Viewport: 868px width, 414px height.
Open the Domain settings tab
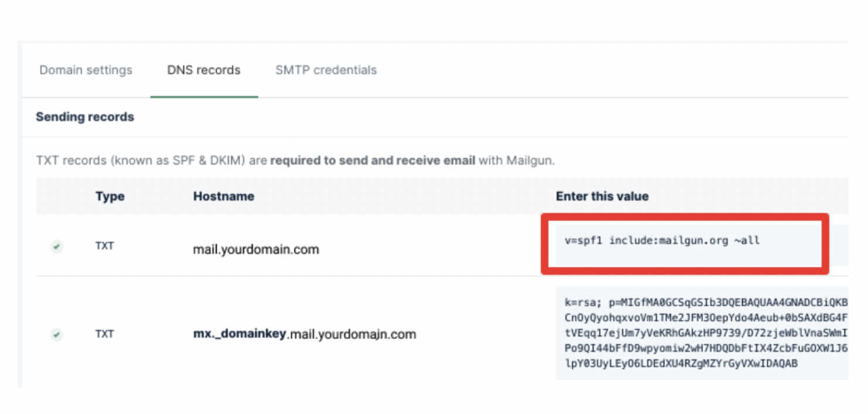(x=86, y=70)
